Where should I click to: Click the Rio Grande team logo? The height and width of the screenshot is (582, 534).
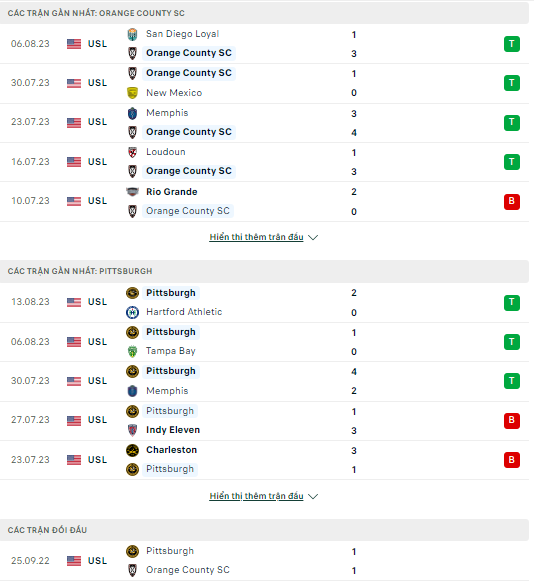point(132,192)
